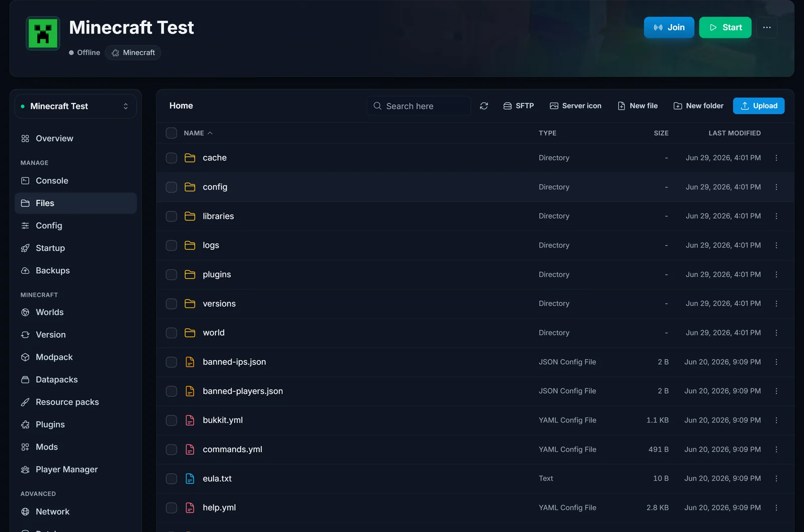Check the versions folder checkbox
The width and height of the screenshot is (804, 532).
(x=171, y=303)
